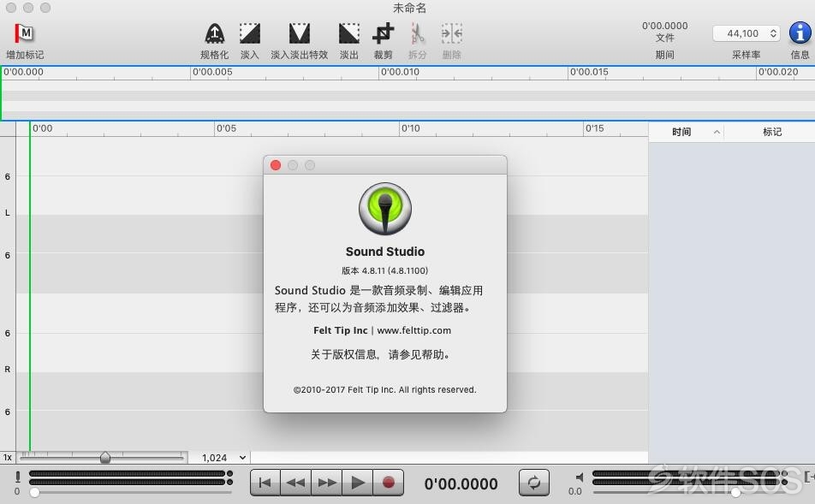This screenshot has height=504, width=815.
Task: Click the 标记 column header
Action: click(772, 132)
